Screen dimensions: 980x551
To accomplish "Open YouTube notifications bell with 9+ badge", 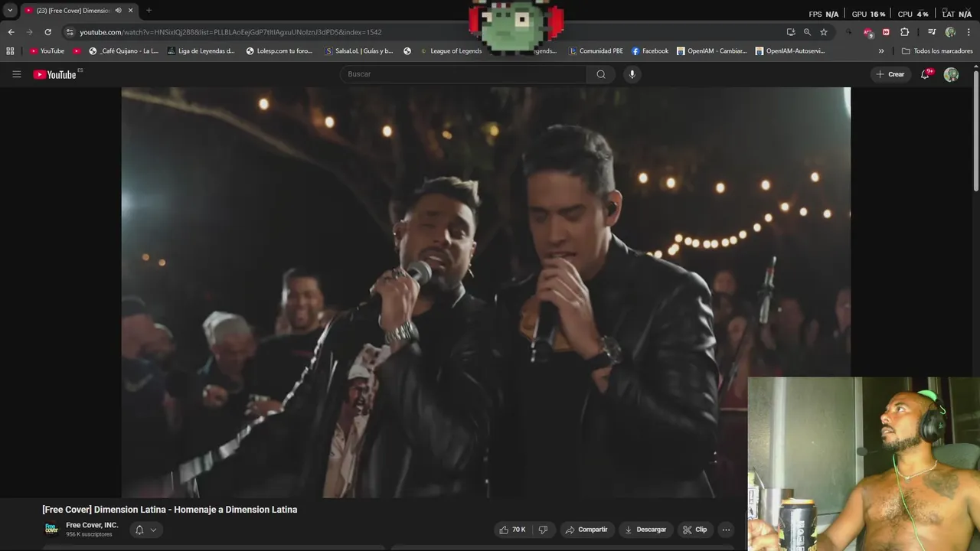I will [x=926, y=74].
